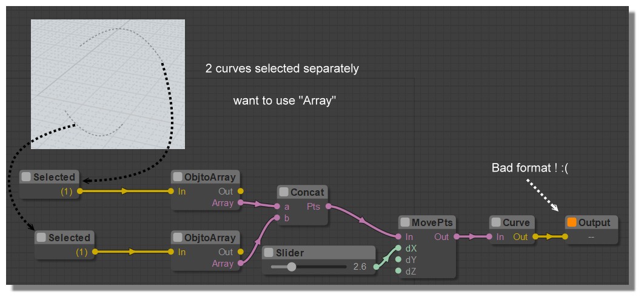Click the Slider node's round handle

coord(292,267)
